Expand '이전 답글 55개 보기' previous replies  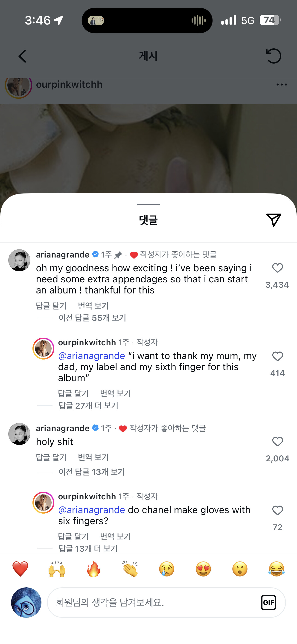tap(92, 318)
